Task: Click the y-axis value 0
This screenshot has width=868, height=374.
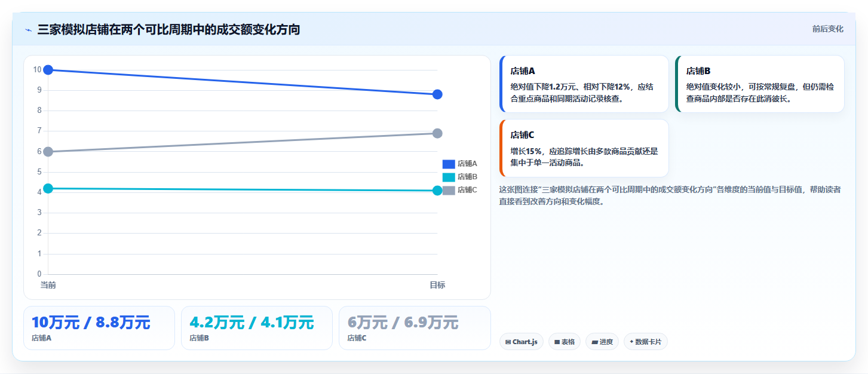Action: (39, 274)
